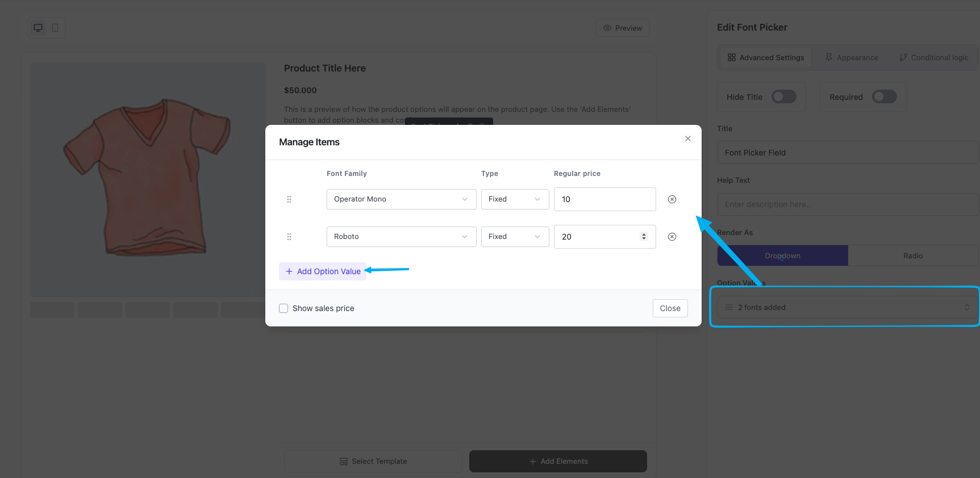Click the Add Elements button
Viewport: 980px width, 478px height.
coord(558,462)
